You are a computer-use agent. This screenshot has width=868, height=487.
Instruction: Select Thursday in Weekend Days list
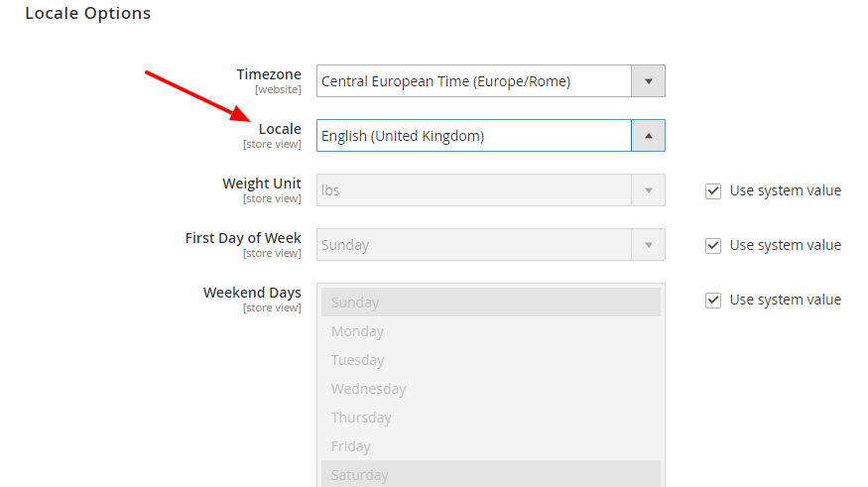pos(491,418)
